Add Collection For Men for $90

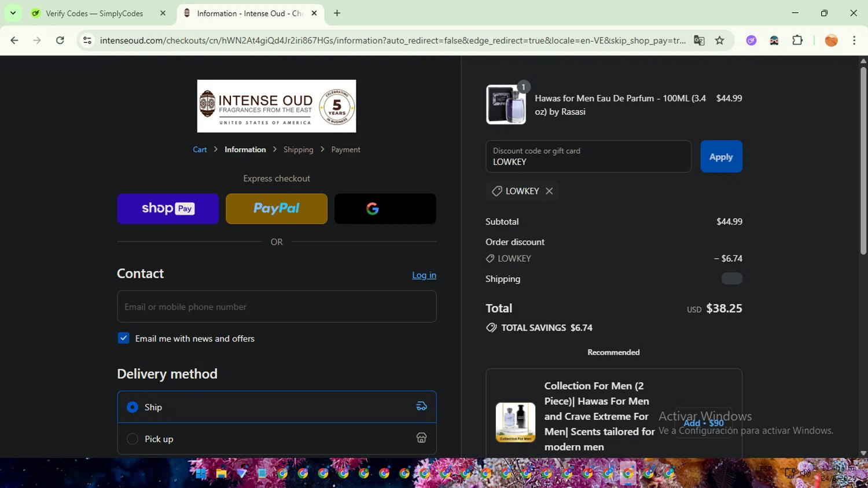coord(704,423)
